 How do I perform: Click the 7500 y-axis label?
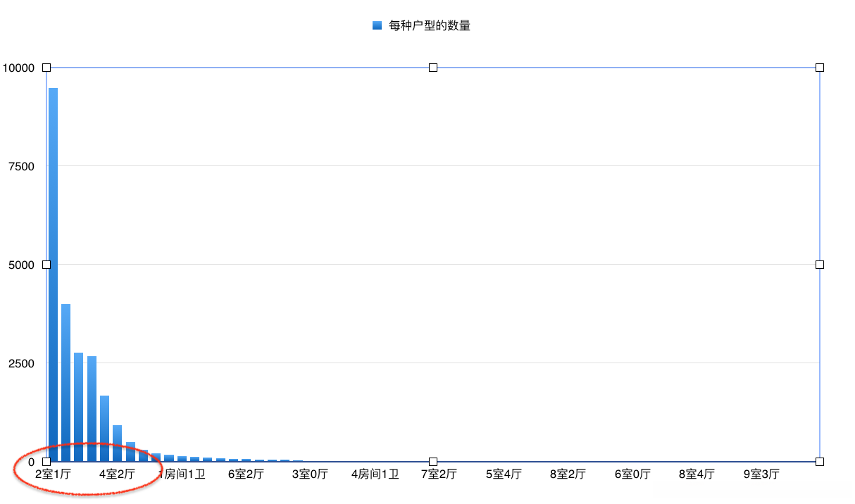(21, 166)
